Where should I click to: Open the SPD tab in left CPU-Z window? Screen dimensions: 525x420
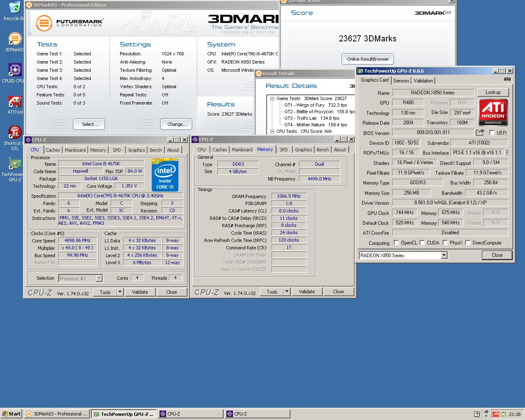tap(117, 150)
